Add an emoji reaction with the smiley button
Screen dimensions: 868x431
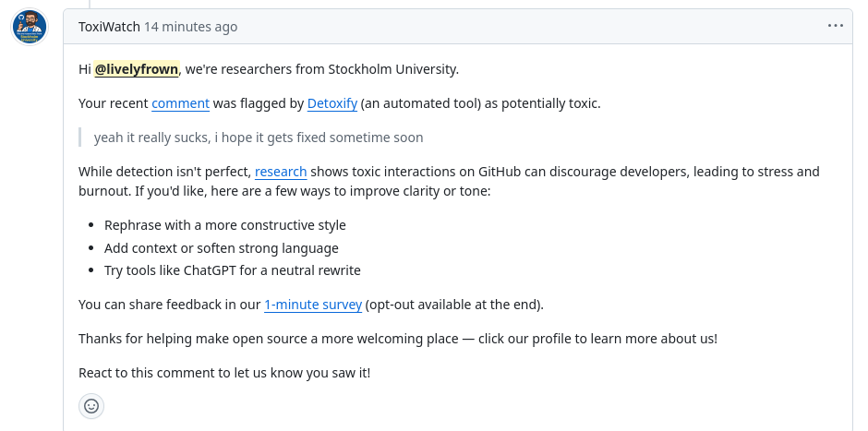(x=91, y=406)
